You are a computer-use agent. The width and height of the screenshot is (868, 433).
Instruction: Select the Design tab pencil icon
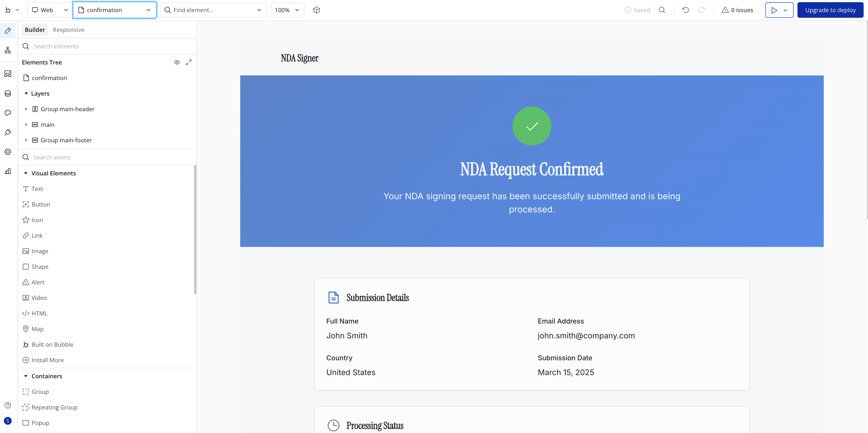(8, 31)
